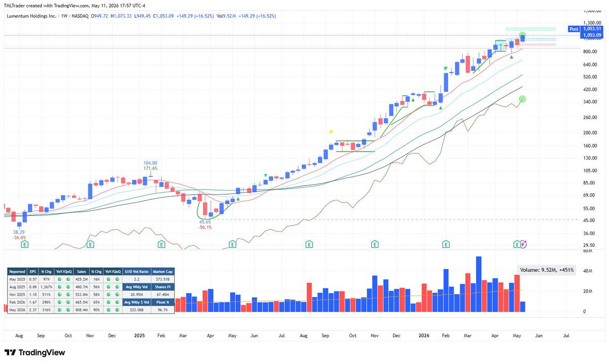Click the 40M volume axis tick
The image size is (609, 364).
click(587, 271)
